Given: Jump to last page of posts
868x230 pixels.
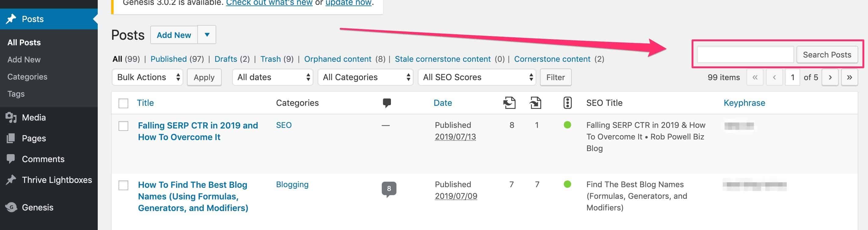Looking at the screenshot, I should tap(849, 77).
